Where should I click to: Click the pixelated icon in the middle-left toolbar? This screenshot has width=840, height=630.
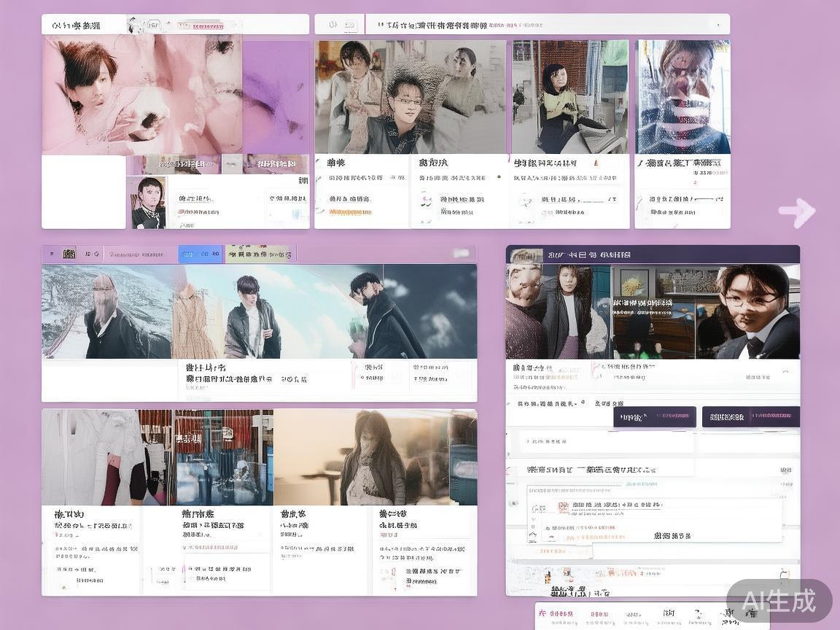[69, 254]
